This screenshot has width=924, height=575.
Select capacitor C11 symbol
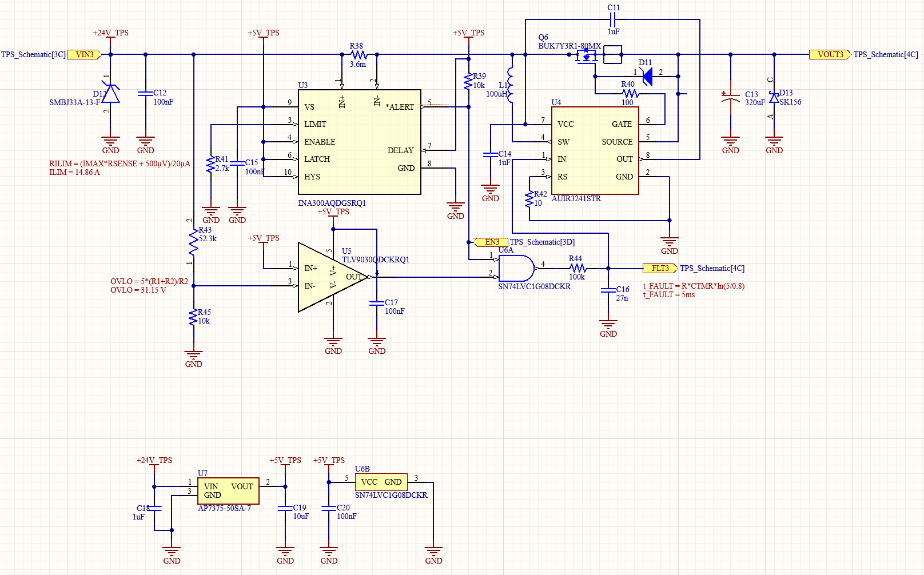tap(613, 20)
